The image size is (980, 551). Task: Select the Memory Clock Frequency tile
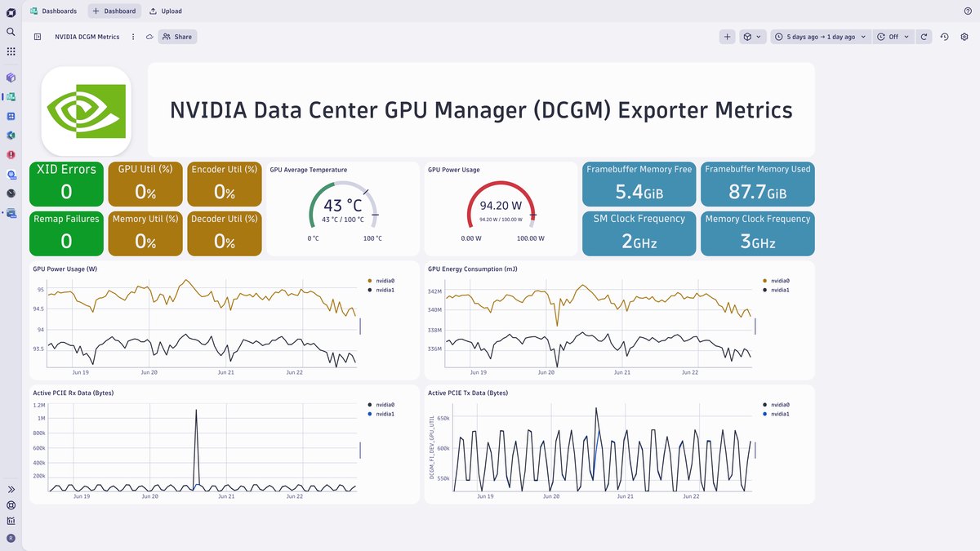758,233
